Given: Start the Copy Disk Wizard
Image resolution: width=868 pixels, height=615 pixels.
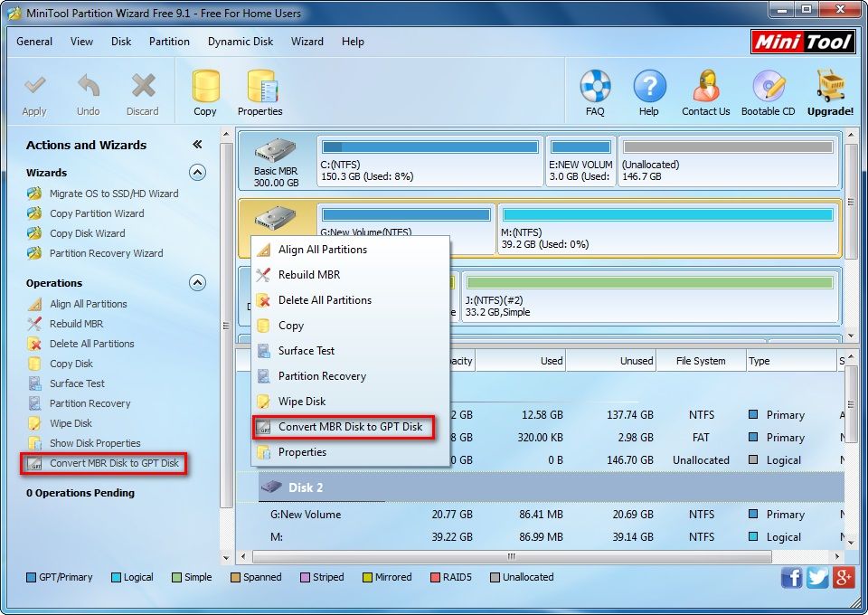Looking at the screenshot, I should click(88, 233).
